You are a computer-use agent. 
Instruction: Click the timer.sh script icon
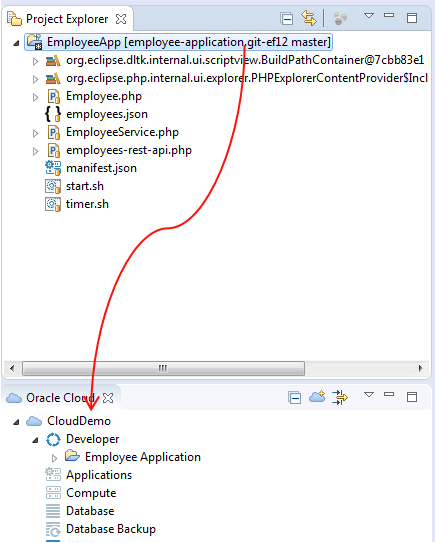(53, 204)
